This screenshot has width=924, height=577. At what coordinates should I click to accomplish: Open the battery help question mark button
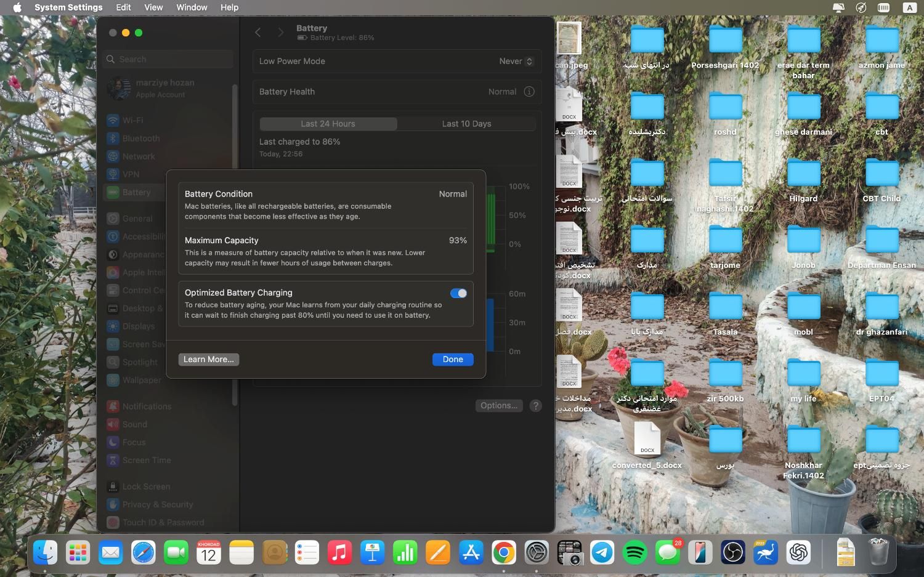tap(536, 406)
